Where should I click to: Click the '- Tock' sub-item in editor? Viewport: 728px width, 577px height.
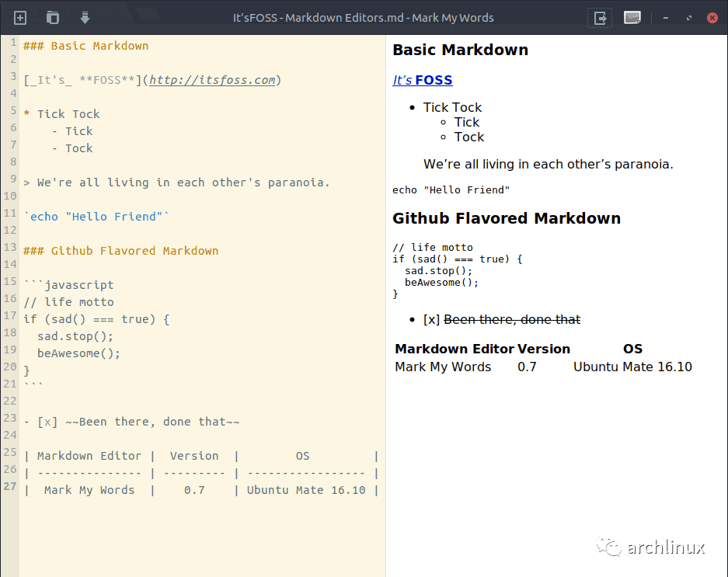[x=72, y=148]
